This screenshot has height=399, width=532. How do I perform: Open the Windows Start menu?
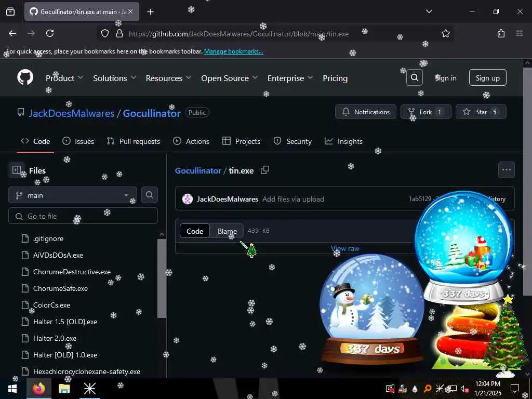click(x=12, y=389)
